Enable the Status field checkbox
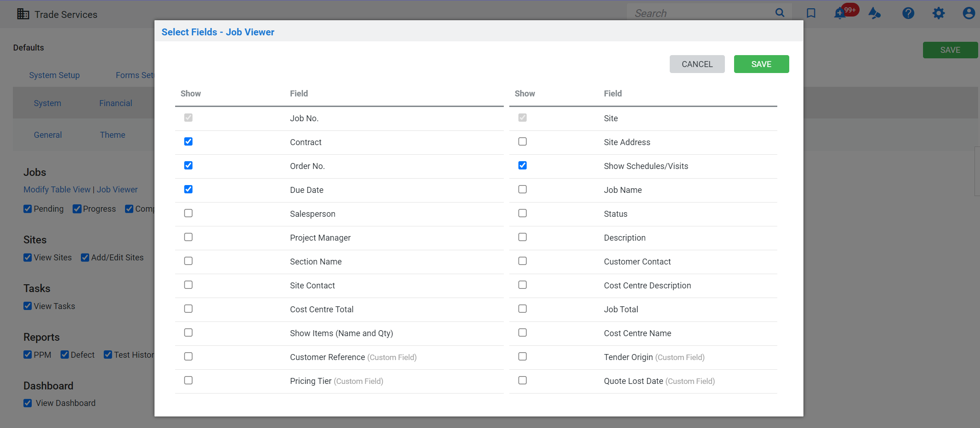The width and height of the screenshot is (980, 428). click(523, 213)
